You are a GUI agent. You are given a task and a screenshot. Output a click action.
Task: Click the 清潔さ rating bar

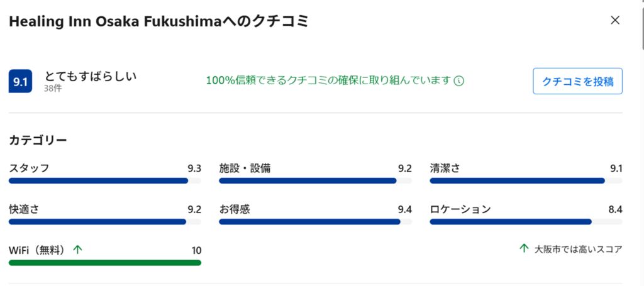coord(526,180)
